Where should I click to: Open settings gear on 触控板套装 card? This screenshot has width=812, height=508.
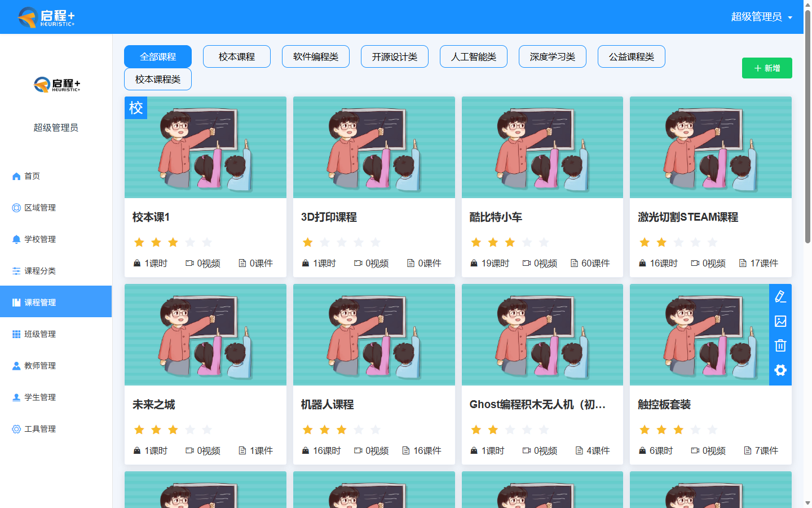tap(780, 370)
